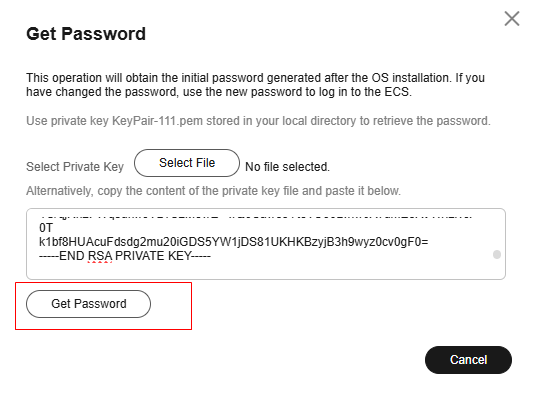
Task: Click the 'This operation will obtain' description paragraph
Action: click(x=256, y=85)
